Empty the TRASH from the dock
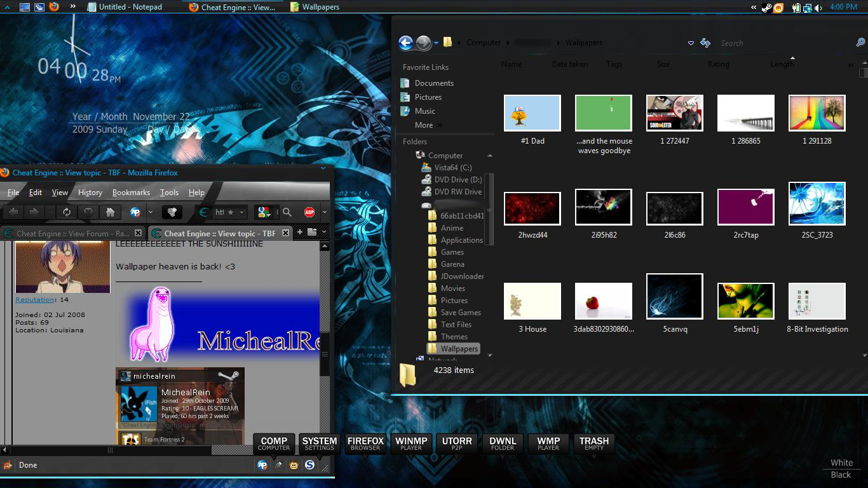 click(594, 444)
